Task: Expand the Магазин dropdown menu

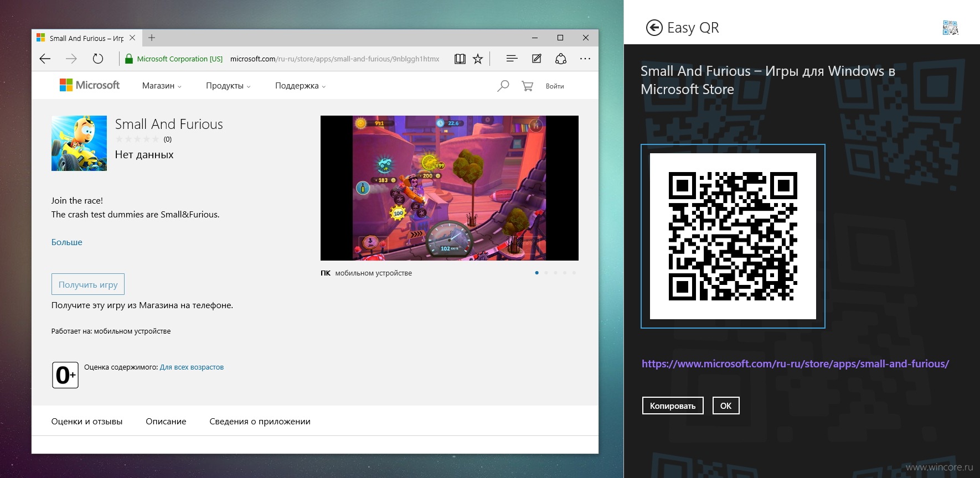Action: 162,86
